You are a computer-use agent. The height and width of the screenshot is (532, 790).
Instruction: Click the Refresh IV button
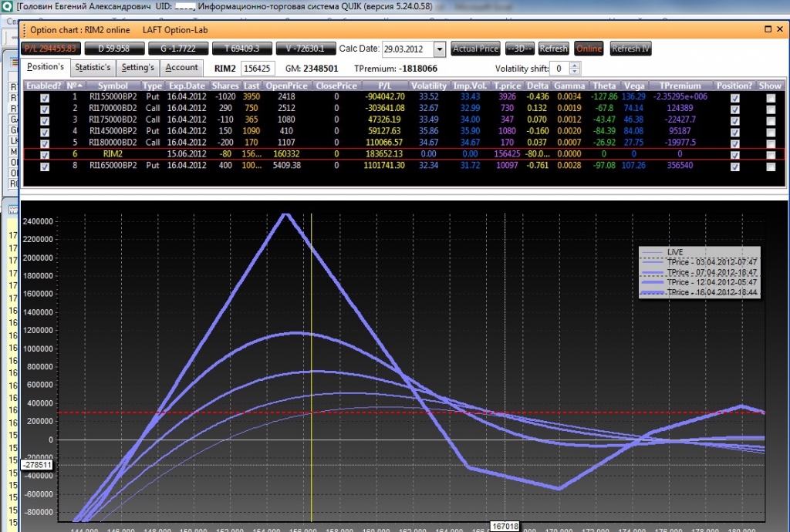631,49
